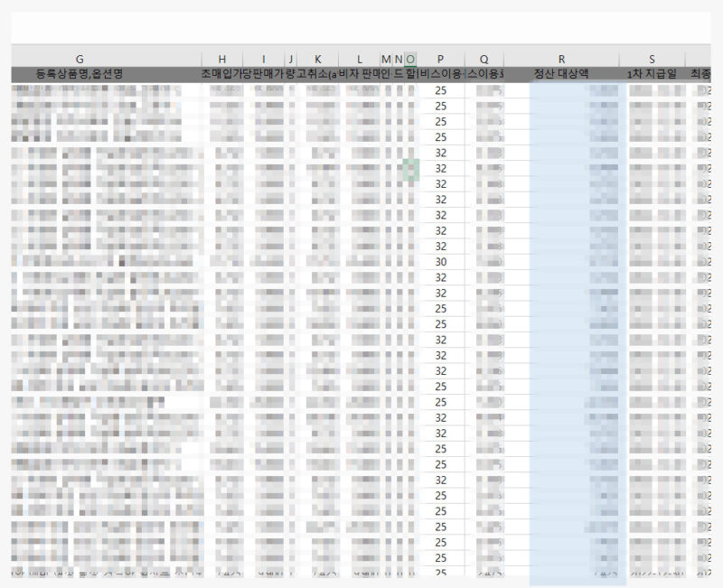Click the column I header
This screenshot has width=723, height=588.
coord(264,59)
